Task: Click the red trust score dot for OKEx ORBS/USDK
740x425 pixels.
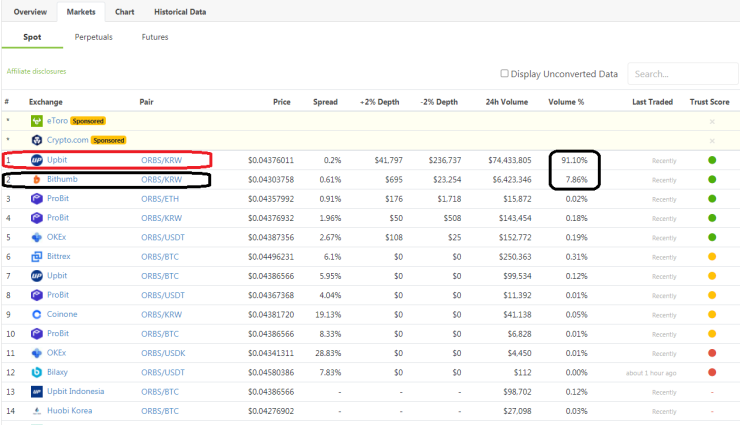Action: point(712,353)
